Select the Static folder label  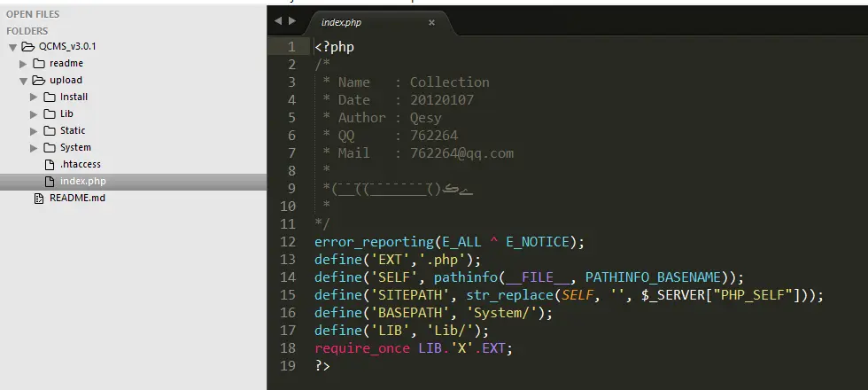pyautogui.click(x=73, y=131)
